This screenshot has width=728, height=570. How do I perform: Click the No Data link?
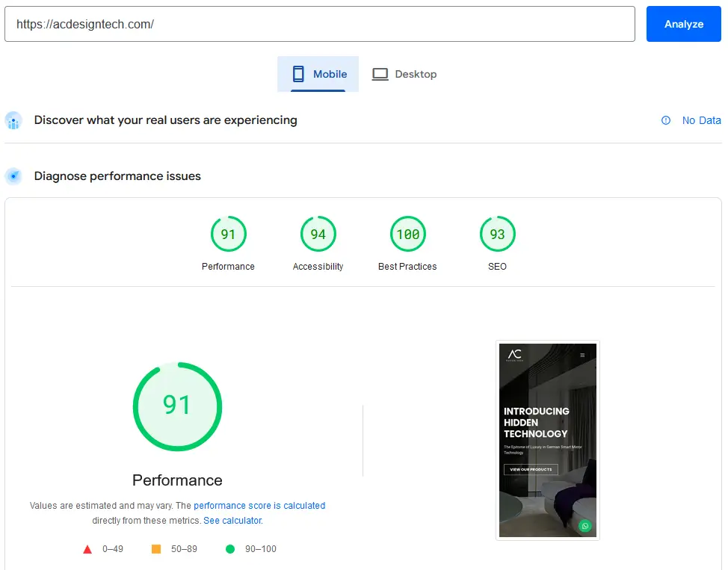(x=701, y=120)
